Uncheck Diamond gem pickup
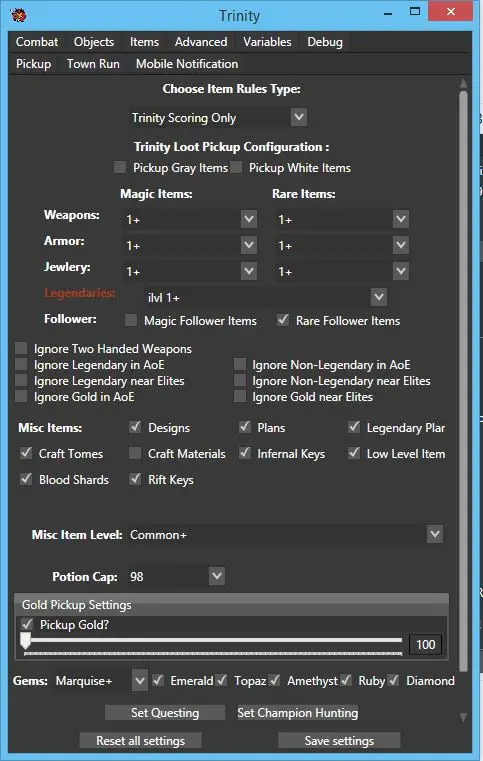This screenshot has height=761, width=483. point(393,680)
